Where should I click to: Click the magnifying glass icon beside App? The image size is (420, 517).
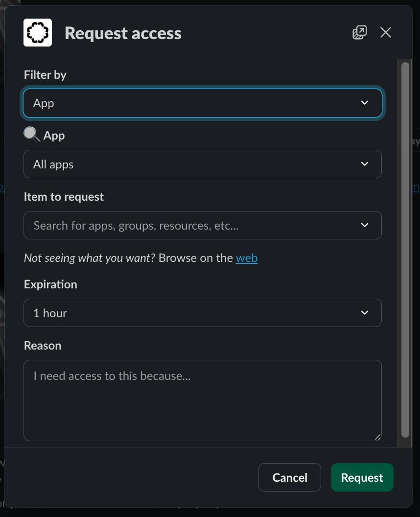[x=31, y=135]
